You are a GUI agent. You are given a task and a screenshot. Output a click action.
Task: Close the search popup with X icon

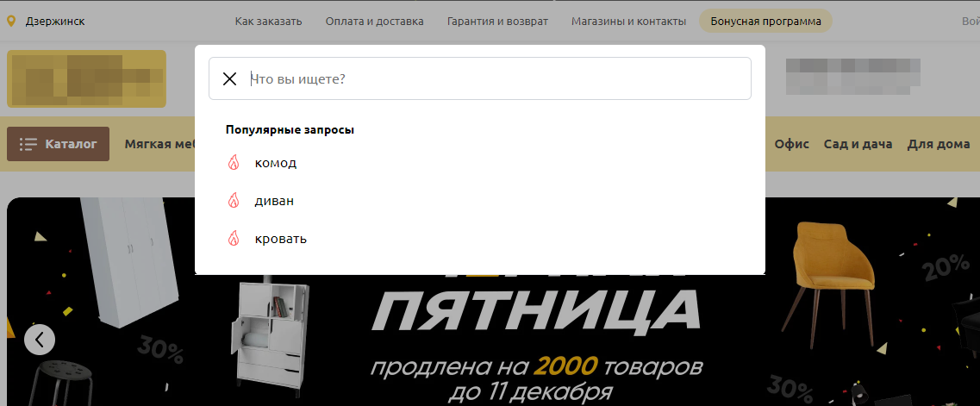(229, 79)
